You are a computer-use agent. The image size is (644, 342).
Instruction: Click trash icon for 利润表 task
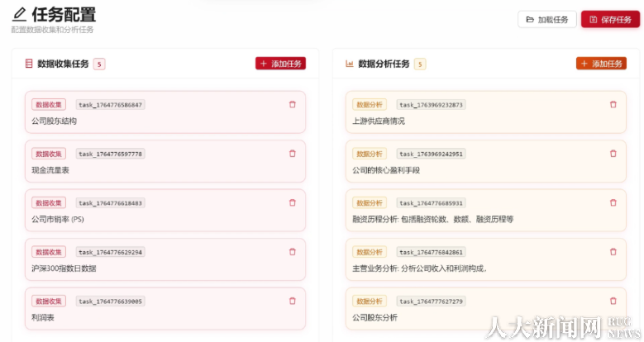coord(292,301)
